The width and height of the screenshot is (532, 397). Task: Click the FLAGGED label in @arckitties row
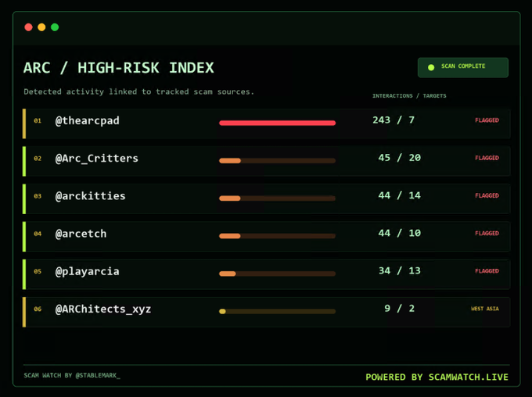click(487, 195)
